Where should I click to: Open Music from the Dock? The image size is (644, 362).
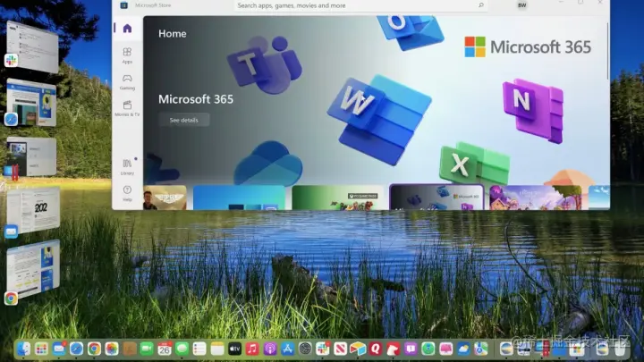click(x=252, y=349)
